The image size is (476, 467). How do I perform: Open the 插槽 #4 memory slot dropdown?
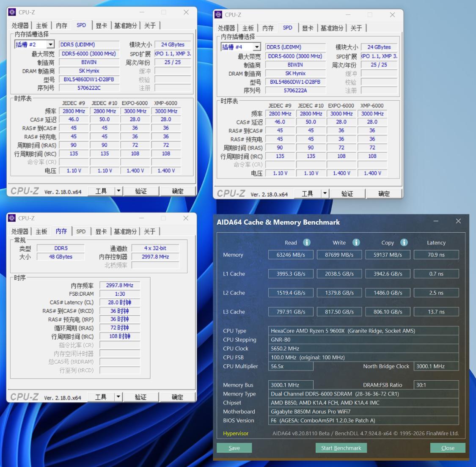pos(256,47)
